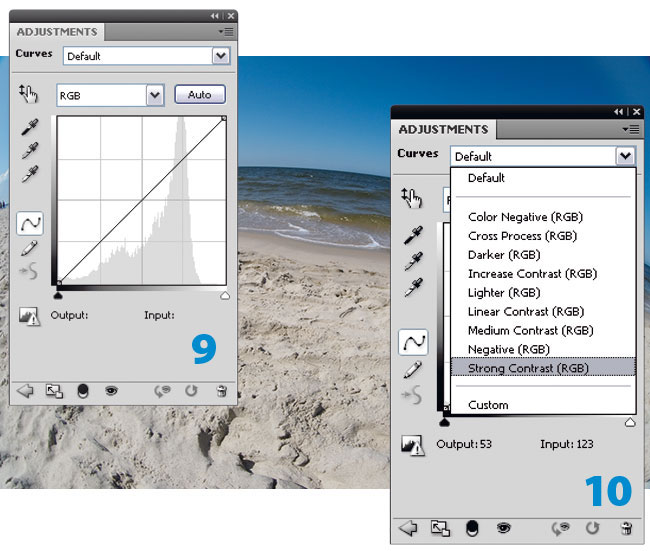The image size is (650, 551).
Task: Choose Custom preset from list
Action: click(543, 405)
